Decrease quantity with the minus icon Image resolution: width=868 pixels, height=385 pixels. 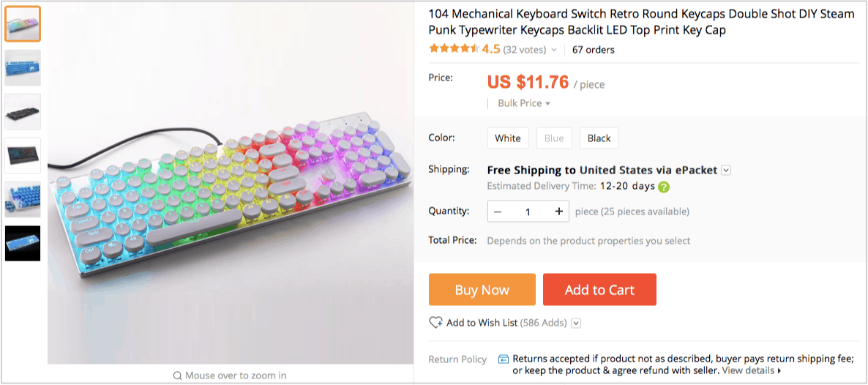(498, 212)
